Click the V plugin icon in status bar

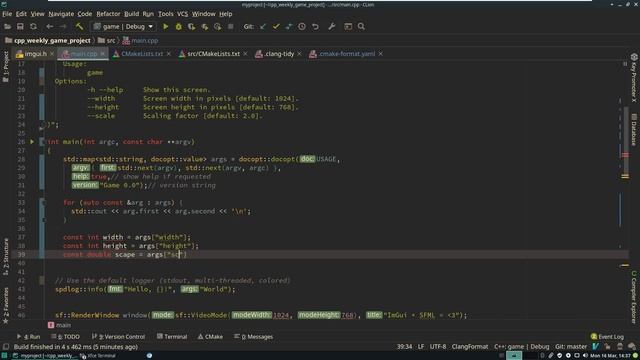click(x=596, y=347)
